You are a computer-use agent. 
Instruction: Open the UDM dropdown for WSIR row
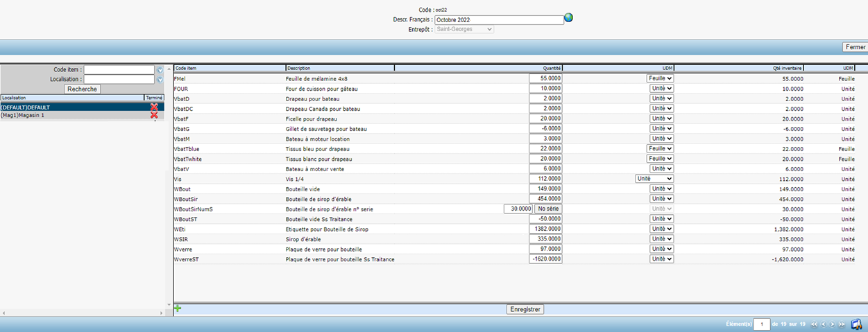661,239
